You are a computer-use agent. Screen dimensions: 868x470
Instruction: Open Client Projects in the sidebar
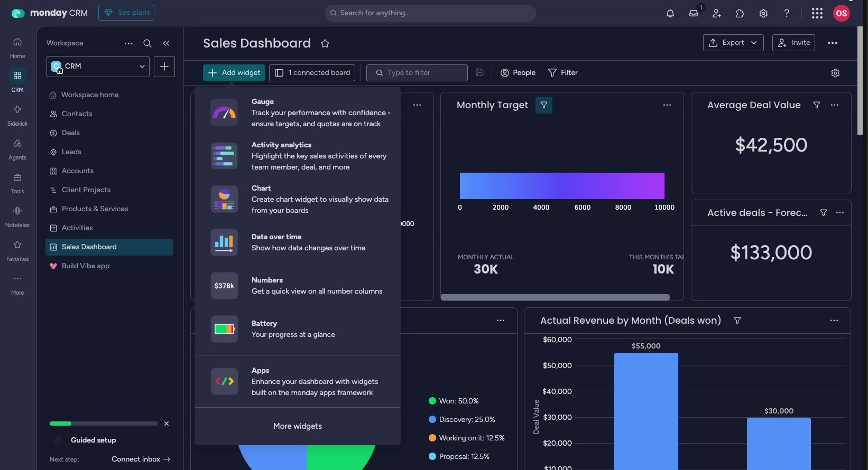click(x=110, y=190)
